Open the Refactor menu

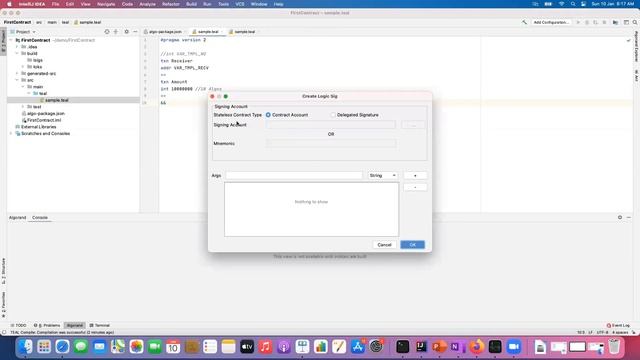pyautogui.click(x=171, y=4)
